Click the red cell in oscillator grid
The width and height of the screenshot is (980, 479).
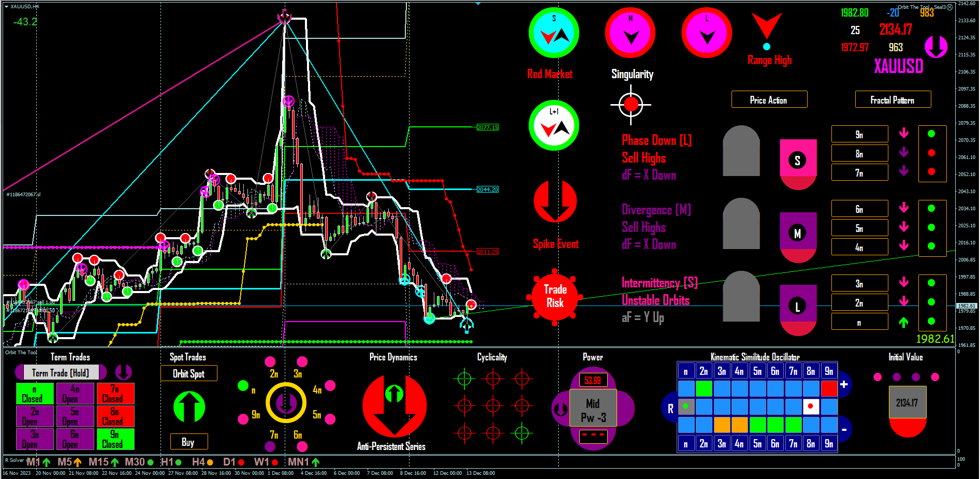point(829,388)
